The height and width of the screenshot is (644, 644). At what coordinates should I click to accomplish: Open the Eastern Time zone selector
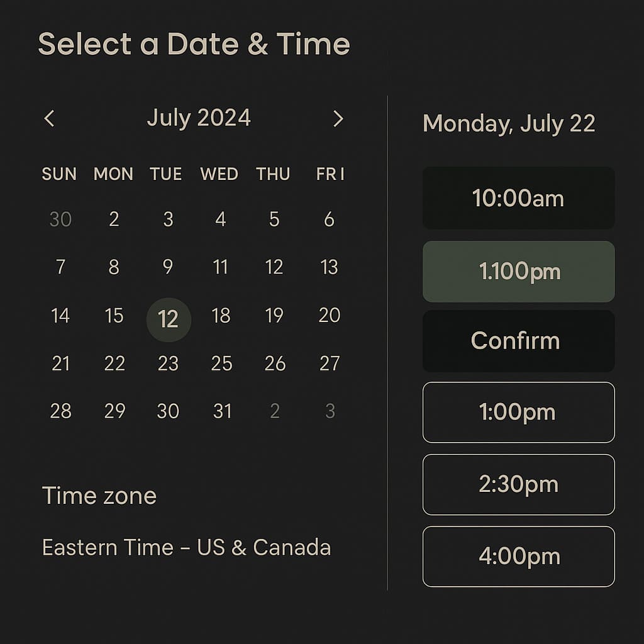point(186,547)
